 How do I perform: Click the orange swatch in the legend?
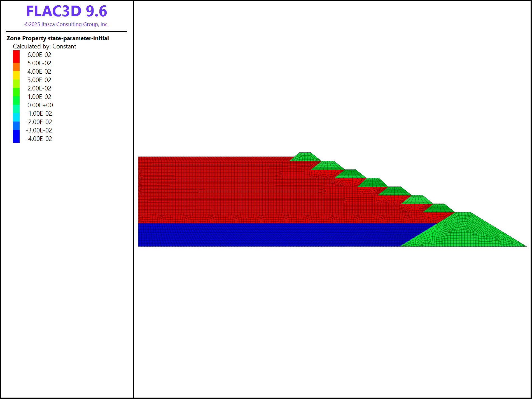pos(16,67)
